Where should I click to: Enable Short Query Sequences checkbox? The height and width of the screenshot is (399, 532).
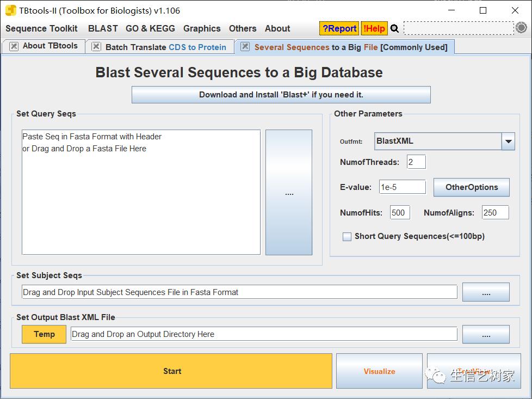tap(347, 237)
